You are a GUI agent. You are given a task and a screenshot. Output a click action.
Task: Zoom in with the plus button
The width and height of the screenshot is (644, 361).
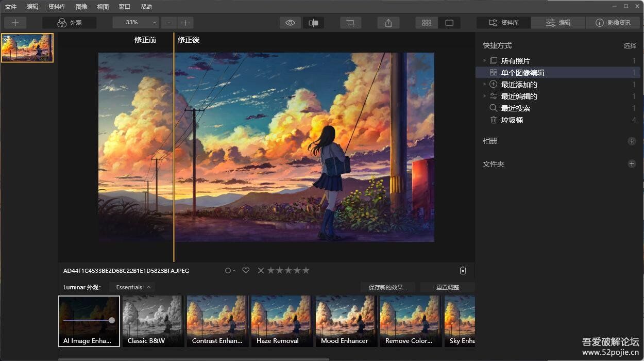pyautogui.click(x=185, y=23)
